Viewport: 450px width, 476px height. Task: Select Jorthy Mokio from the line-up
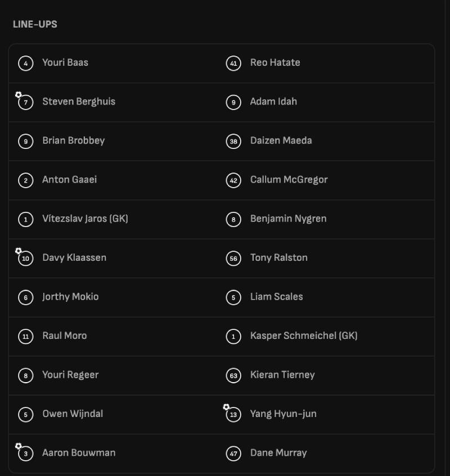click(70, 297)
